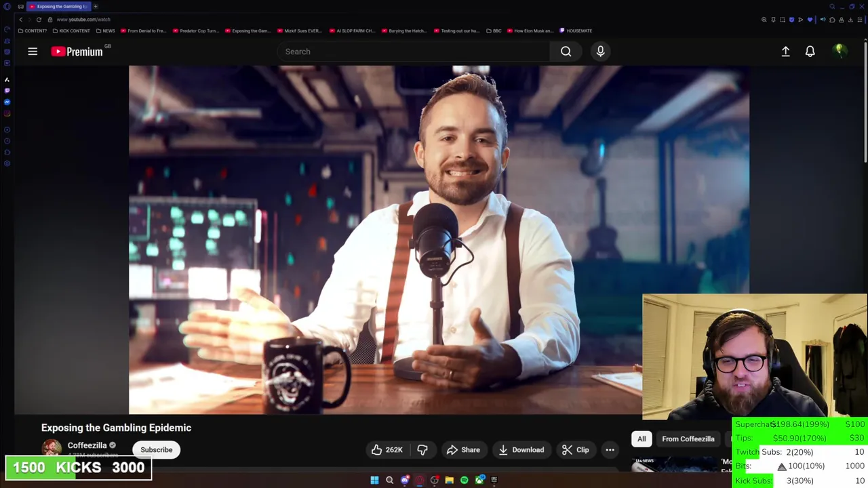868x488 pixels.
Task: Switch to Exposing the Gambling browser tab
Action: [x=59, y=6]
